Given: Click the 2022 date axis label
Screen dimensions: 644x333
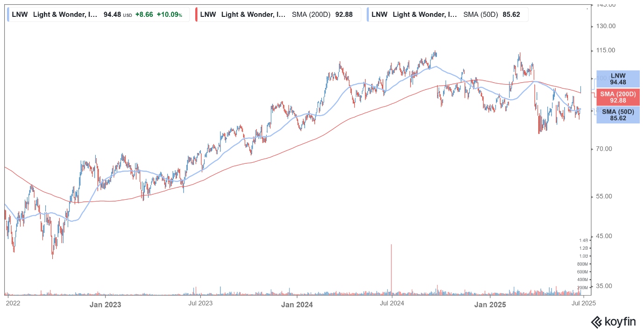Looking at the screenshot, I should coord(13,304).
